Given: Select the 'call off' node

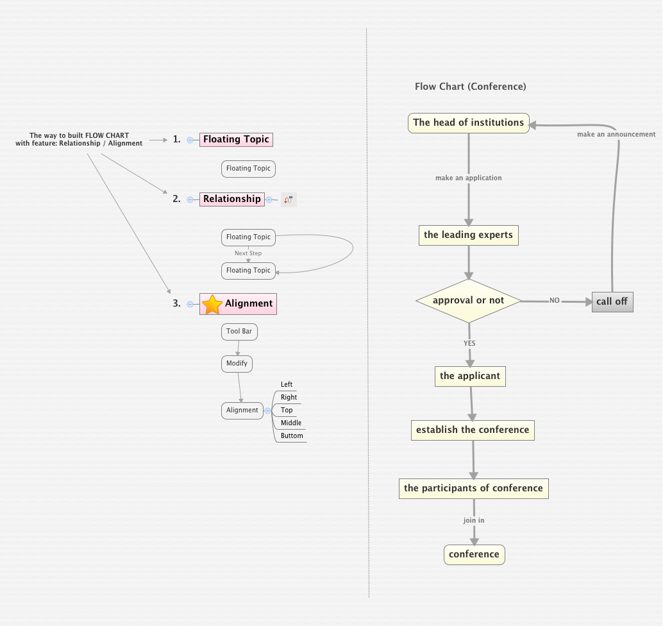Looking at the screenshot, I should (x=612, y=301).
